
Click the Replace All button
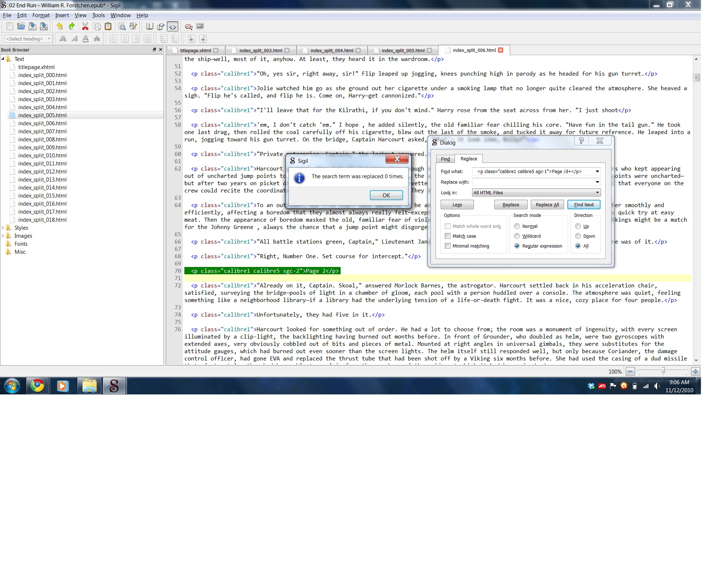pyautogui.click(x=547, y=205)
